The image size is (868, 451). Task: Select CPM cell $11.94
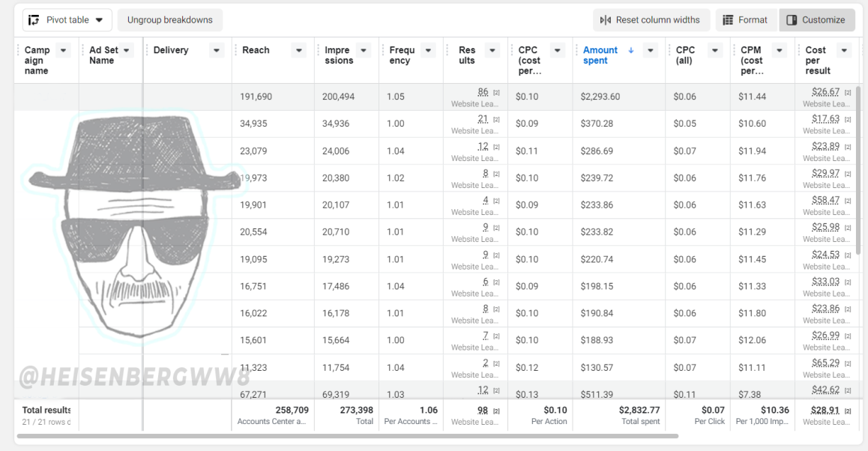coord(762,151)
